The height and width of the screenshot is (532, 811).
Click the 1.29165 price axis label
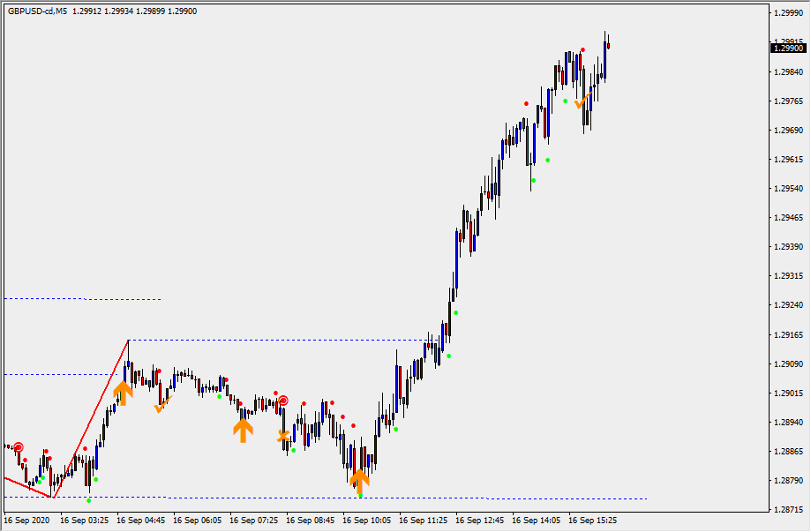coord(786,335)
